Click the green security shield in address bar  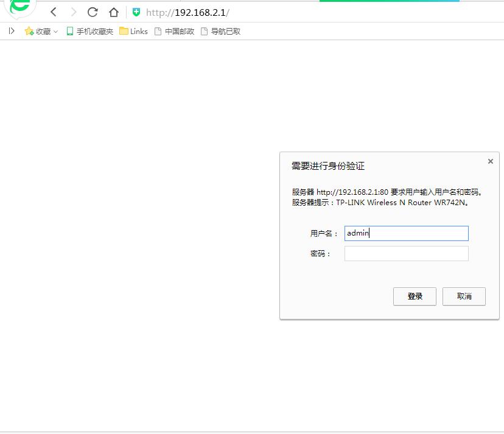(x=135, y=12)
